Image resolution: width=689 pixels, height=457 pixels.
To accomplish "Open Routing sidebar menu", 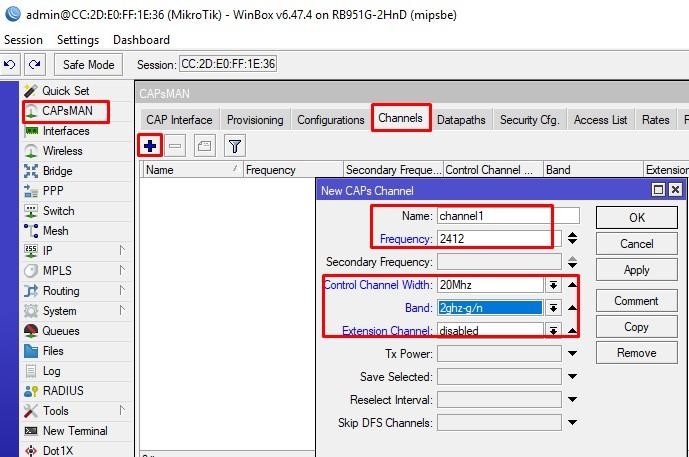I will [75, 291].
